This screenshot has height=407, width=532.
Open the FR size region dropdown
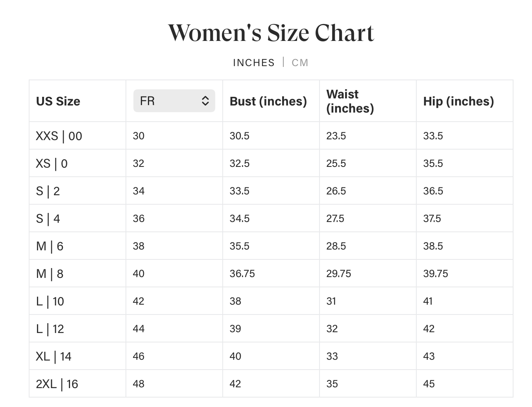tap(174, 101)
